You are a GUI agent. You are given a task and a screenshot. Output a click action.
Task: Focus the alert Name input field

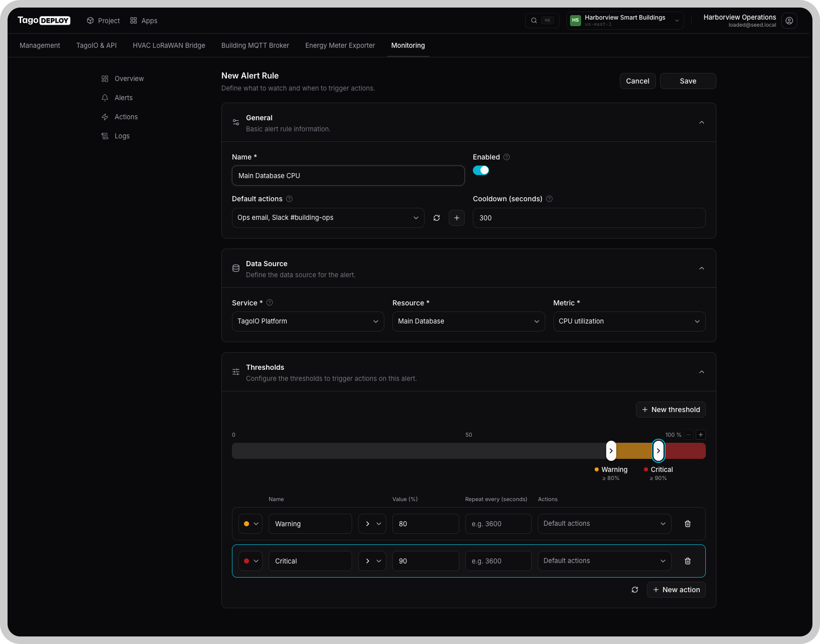pyautogui.click(x=348, y=176)
